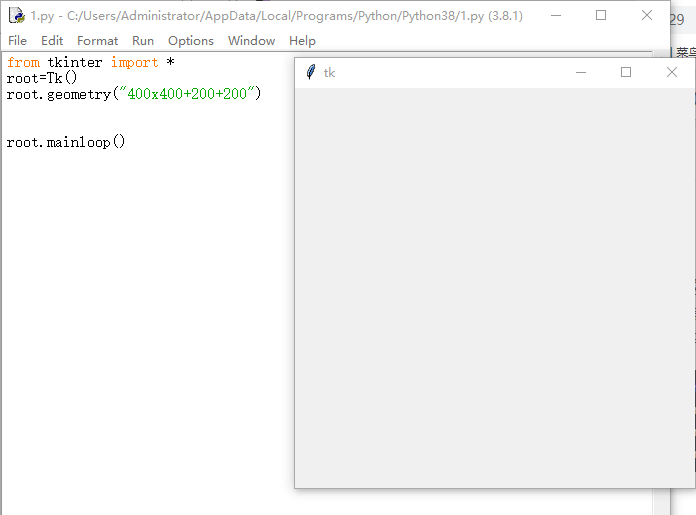This screenshot has height=515, width=696.
Task: Click the "from tkinter import *" code line
Action: 91,62
